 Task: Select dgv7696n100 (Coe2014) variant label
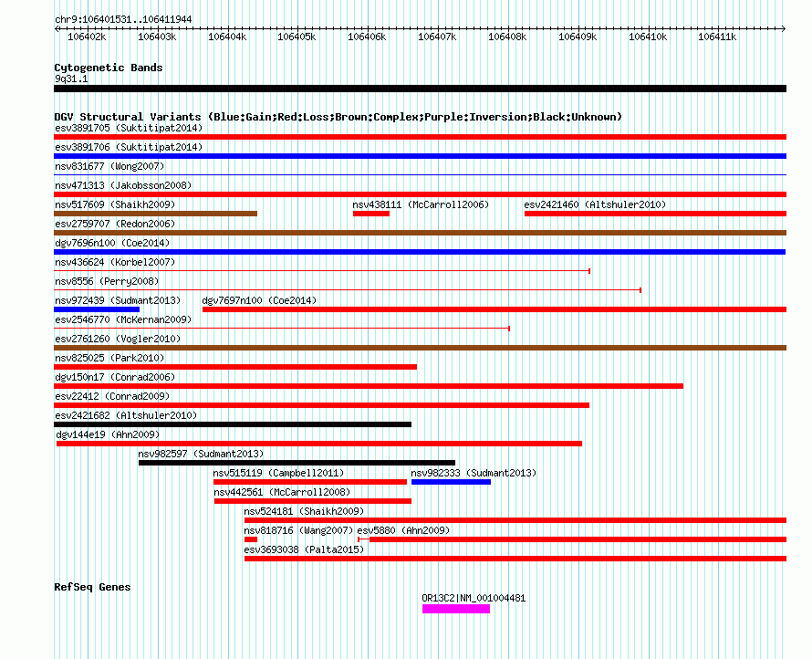tap(112, 243)
